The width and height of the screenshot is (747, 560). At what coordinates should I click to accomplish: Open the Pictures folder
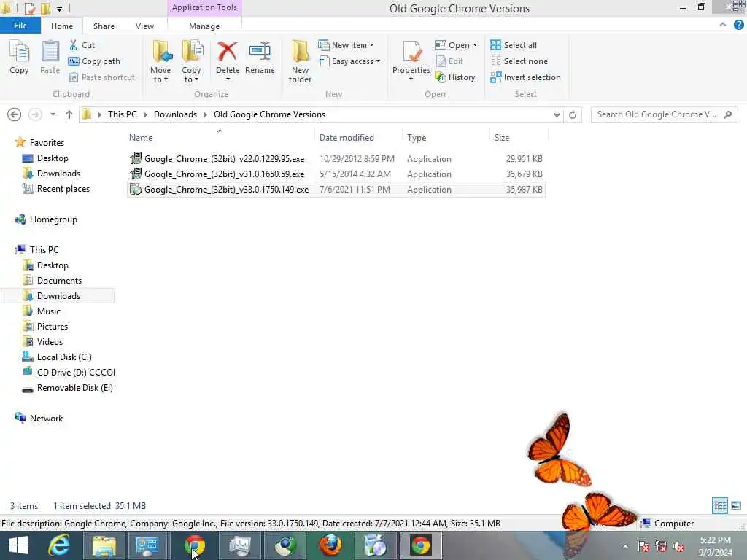[53, 327]
